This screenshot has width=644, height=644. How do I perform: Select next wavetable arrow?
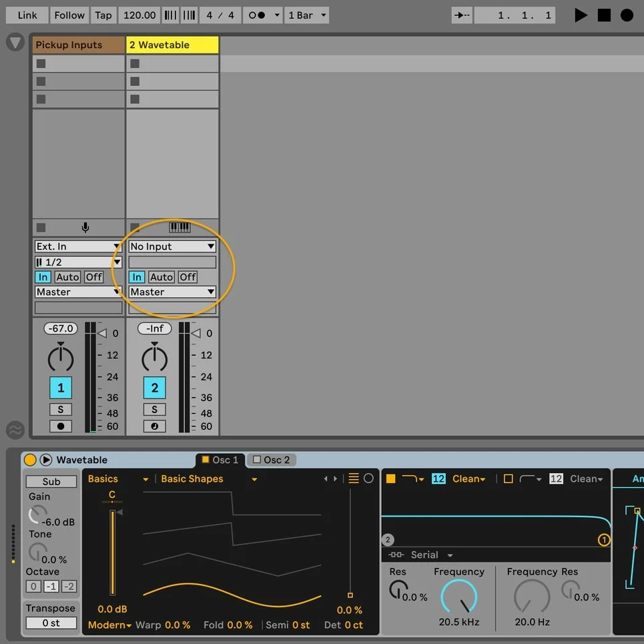[x=336, y=478]
